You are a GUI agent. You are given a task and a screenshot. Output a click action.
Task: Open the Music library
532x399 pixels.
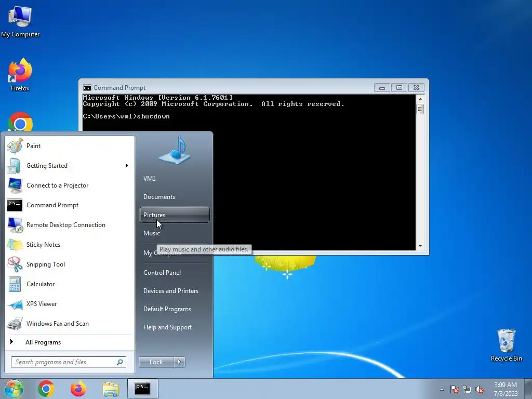[175, 233]
